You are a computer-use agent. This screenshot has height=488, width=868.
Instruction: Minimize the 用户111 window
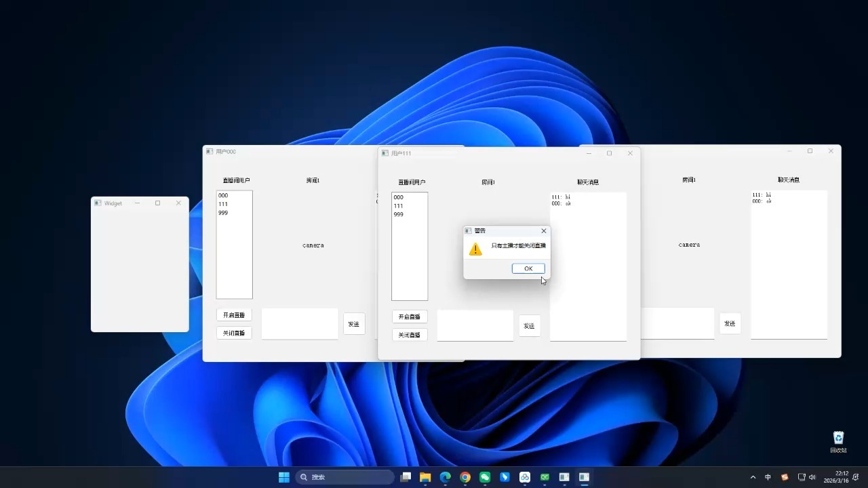pyautogui.click(x=589, y=153)
